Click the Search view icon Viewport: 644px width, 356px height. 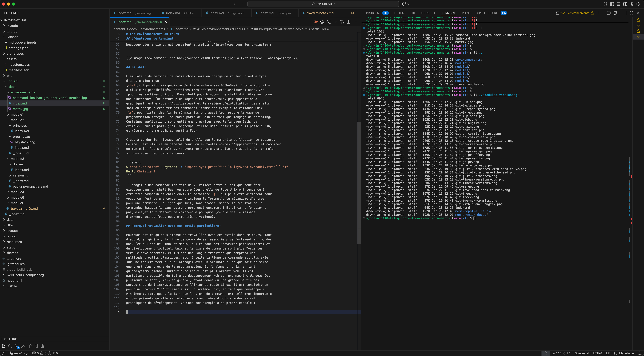click(x=10, y=346)
